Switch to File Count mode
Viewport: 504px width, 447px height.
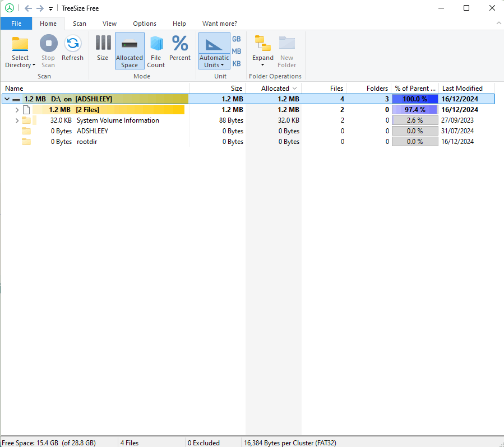(156, 52)
